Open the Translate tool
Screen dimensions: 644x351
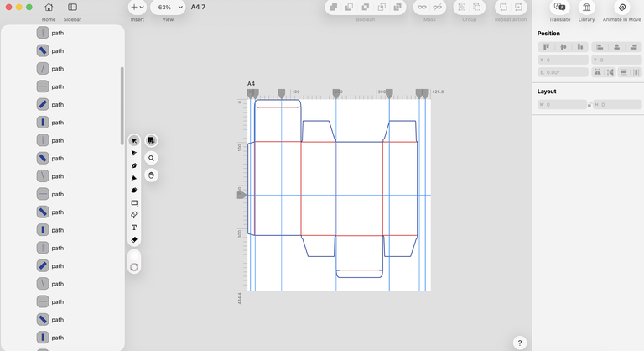click(x=559, y=7)
